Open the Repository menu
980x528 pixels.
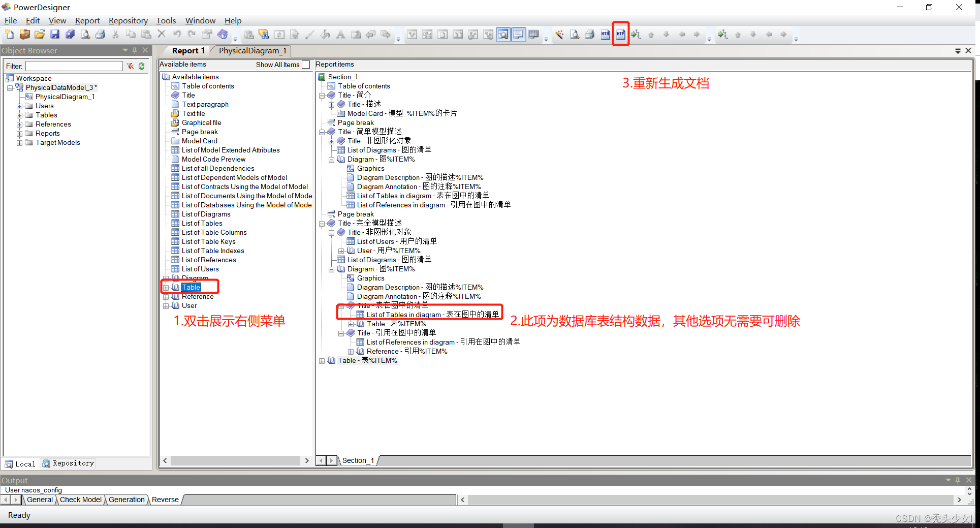point(128,21)
